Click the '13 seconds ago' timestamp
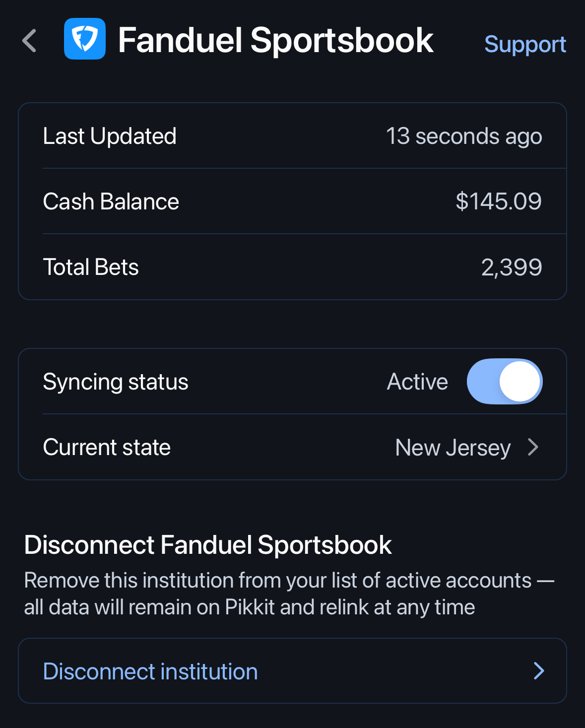The image size is (585, 728). point(463,136)
